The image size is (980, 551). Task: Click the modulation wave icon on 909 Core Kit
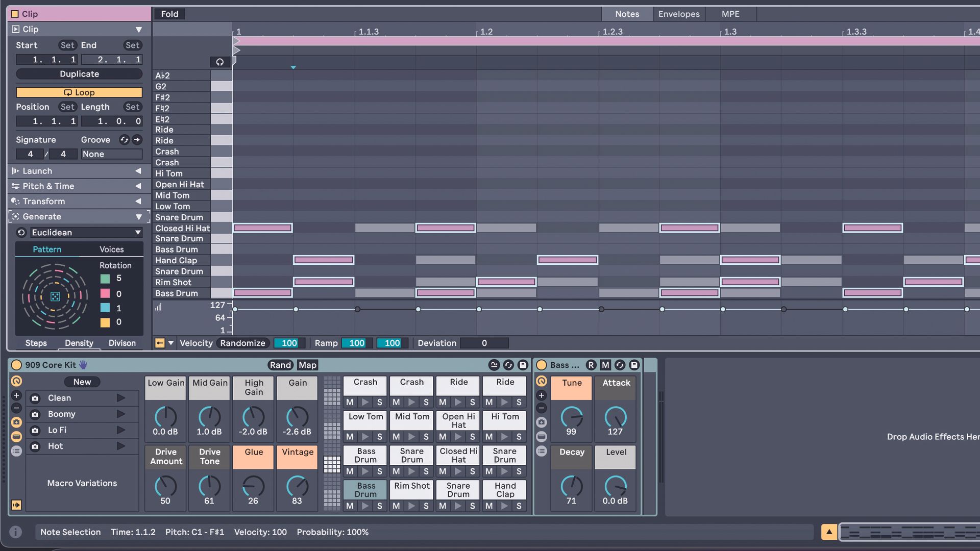(494, 365)
